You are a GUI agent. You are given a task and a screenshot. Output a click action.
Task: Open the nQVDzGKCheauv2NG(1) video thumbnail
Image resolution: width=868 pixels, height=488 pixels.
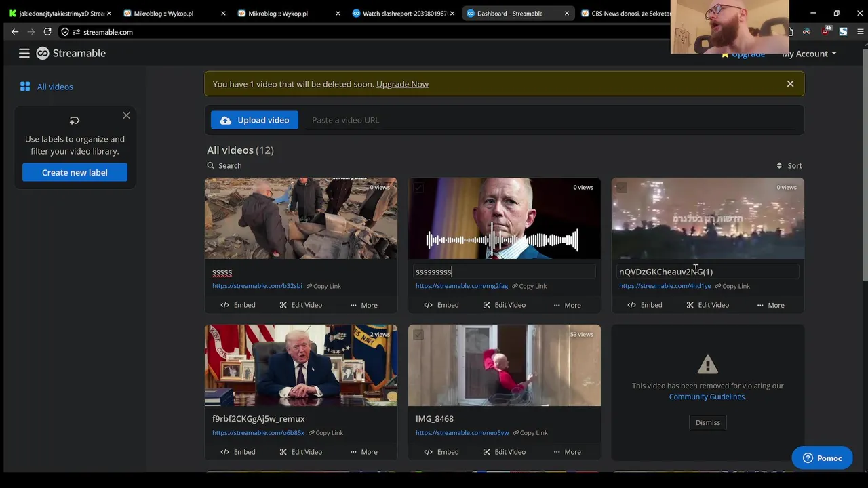[708, 218]
